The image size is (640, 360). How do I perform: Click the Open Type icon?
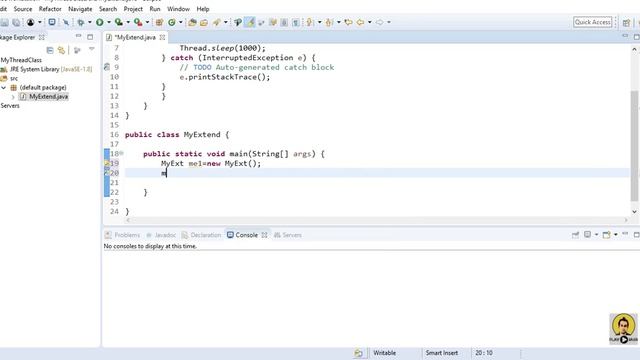192,22
